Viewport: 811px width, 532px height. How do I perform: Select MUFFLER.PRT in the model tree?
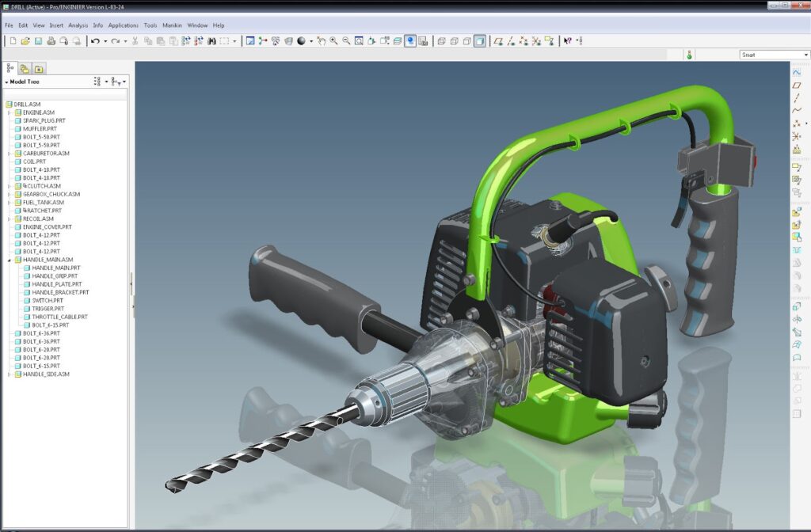(x=40, y=128)
